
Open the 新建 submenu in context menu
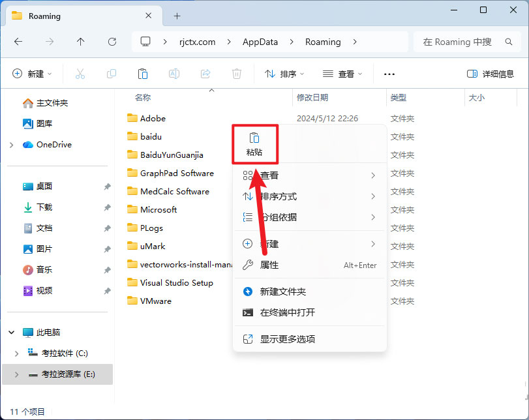click(x=309, y=244)
